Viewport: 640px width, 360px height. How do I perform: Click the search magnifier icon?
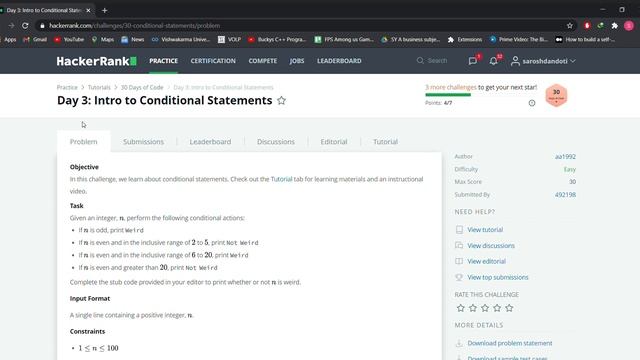click(x=420, y=61)
